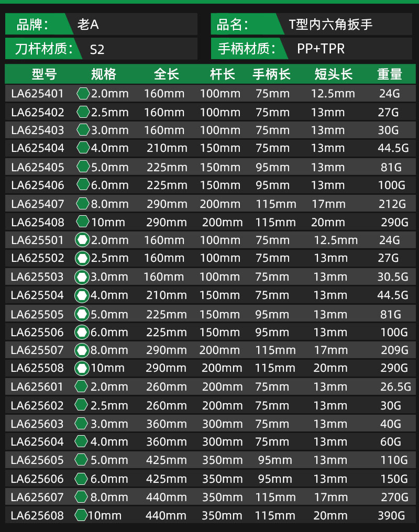Select the hexagon icon in row LA625601

click(x=81, y=387)
